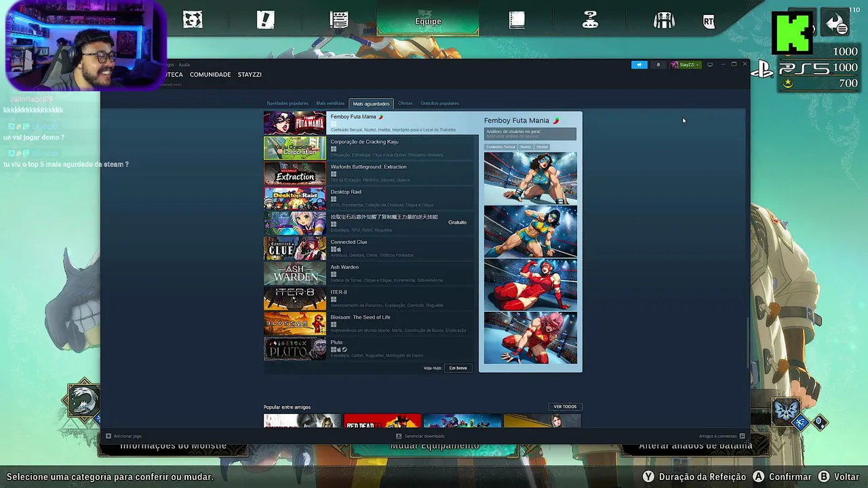868x488 pixels.
Task: Click the Windows platform icon under Desktop Raid
Action: (333, 199)
